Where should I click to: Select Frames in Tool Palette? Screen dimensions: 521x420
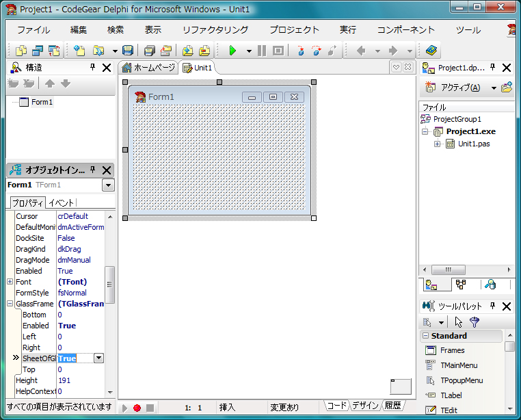452,350
